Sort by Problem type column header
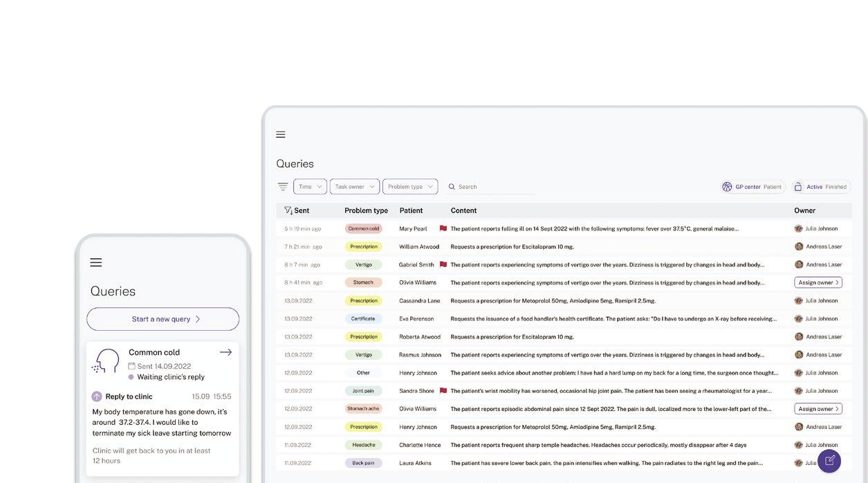 (366, 210)
